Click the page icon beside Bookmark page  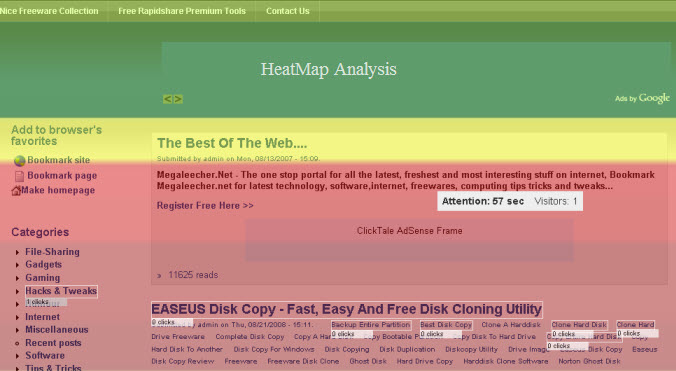(x=19, y=176)
